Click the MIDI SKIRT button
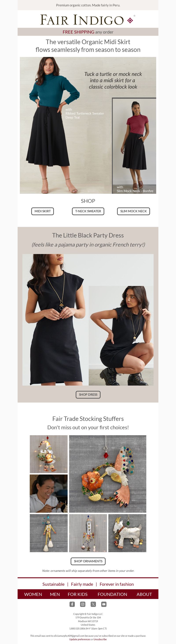Image resolution: width=176 pixels, height=644 pixels. [x=43, y=211]
